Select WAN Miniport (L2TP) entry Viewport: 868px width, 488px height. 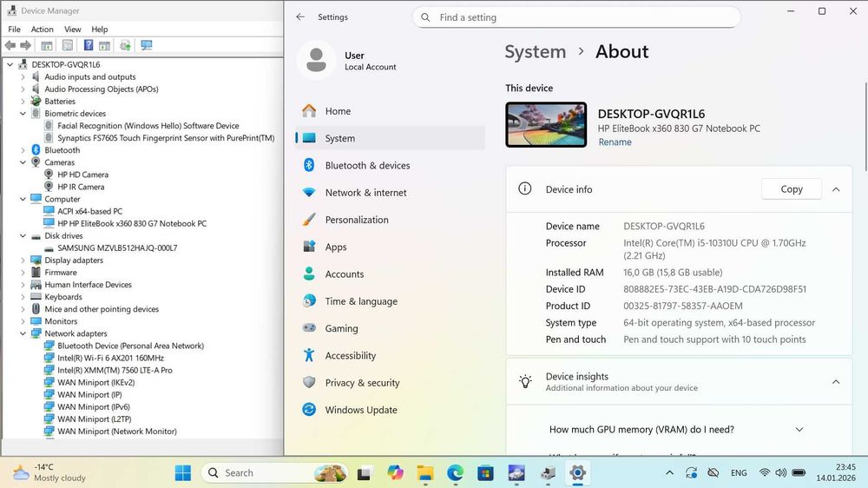(x=94, y=419)
